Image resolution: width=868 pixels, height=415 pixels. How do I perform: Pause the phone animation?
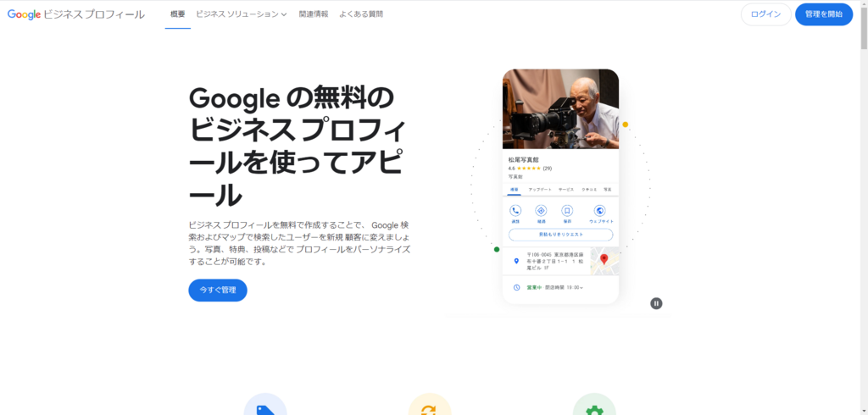coord(656,303)
